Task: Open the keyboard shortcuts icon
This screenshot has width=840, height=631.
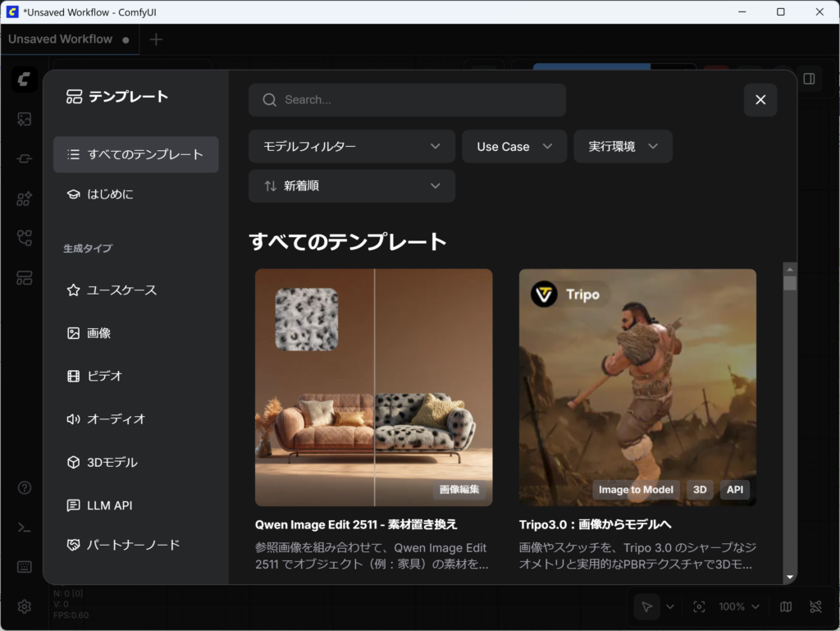Action: click(24, 567)
